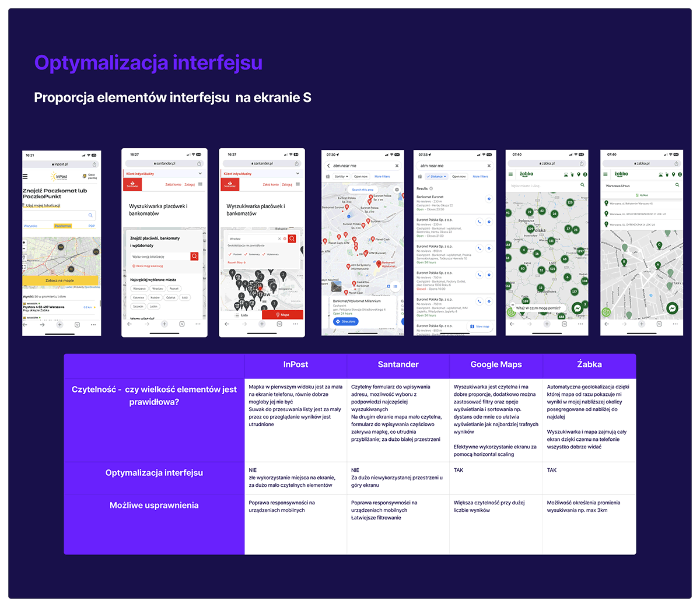
Task: Click the list view round button on the Google map
Action: pyautogui.click(x=395, y=286)
